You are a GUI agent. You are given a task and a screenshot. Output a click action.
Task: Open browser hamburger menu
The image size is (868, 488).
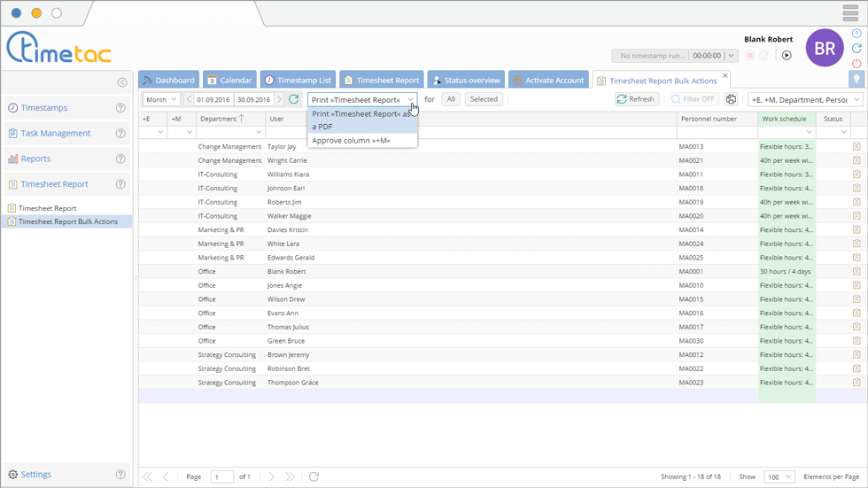pos(850,12)
